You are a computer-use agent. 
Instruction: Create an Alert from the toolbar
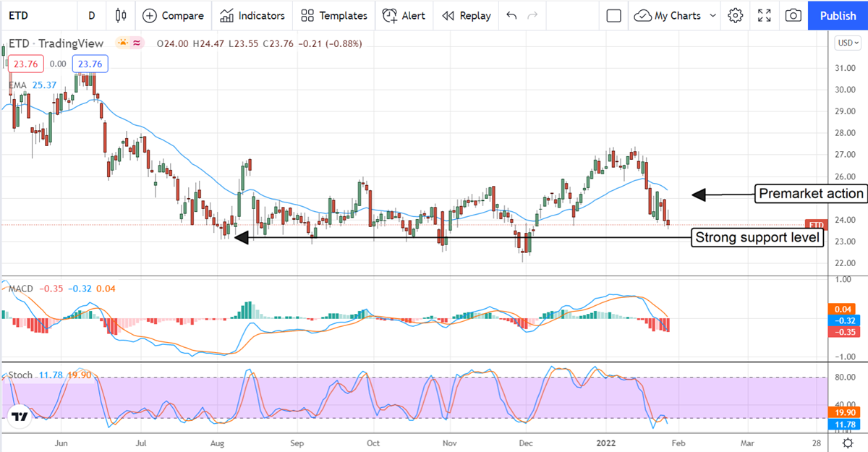(404, 15)
